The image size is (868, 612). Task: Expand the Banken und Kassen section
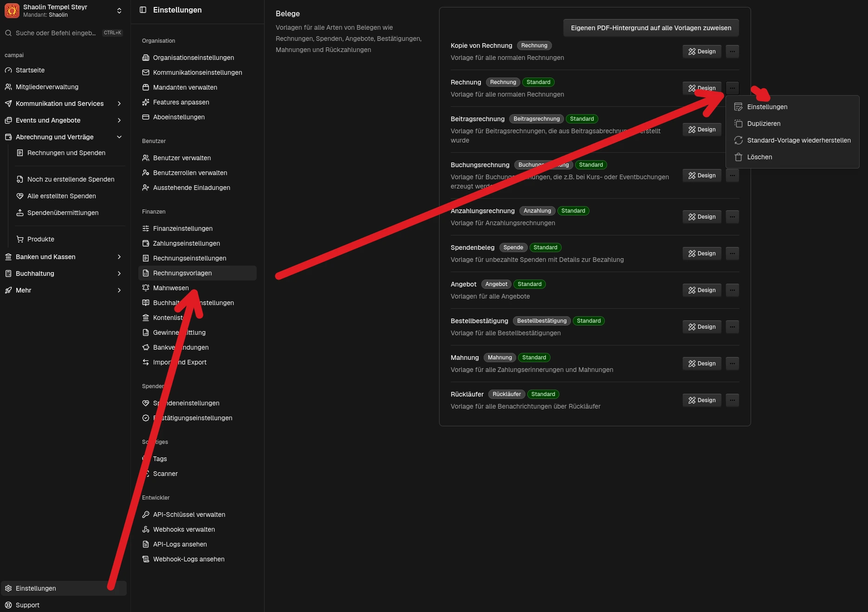[x=119, y=257]
